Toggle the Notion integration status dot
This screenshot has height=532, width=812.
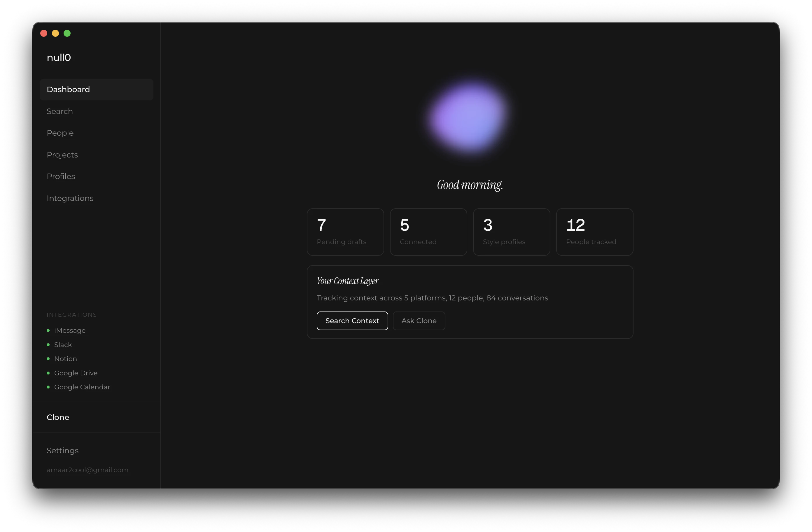(x=48, y=359)
